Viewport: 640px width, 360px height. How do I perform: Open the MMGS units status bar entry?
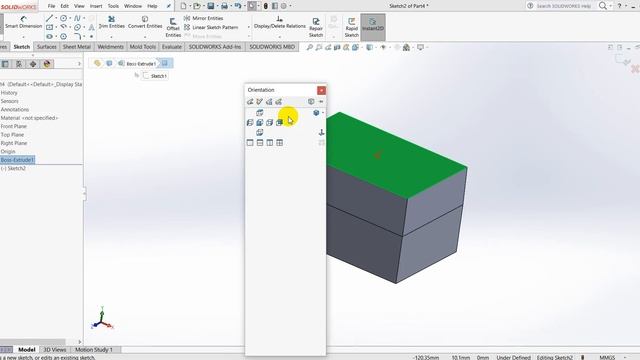pos(607,357)
